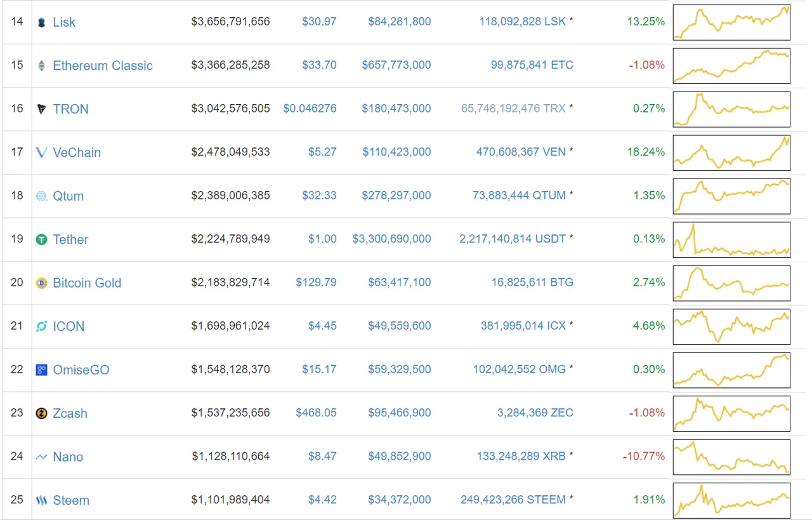Open the Lisk coin page link
This screenshot has height=520, width=812.
pyautogui.click(x=64, y=22)
